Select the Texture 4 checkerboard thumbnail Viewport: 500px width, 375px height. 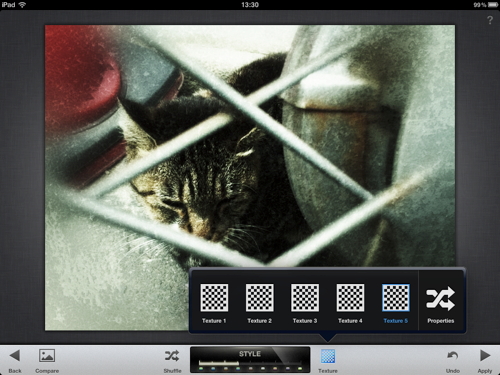(x=350, y=298)
